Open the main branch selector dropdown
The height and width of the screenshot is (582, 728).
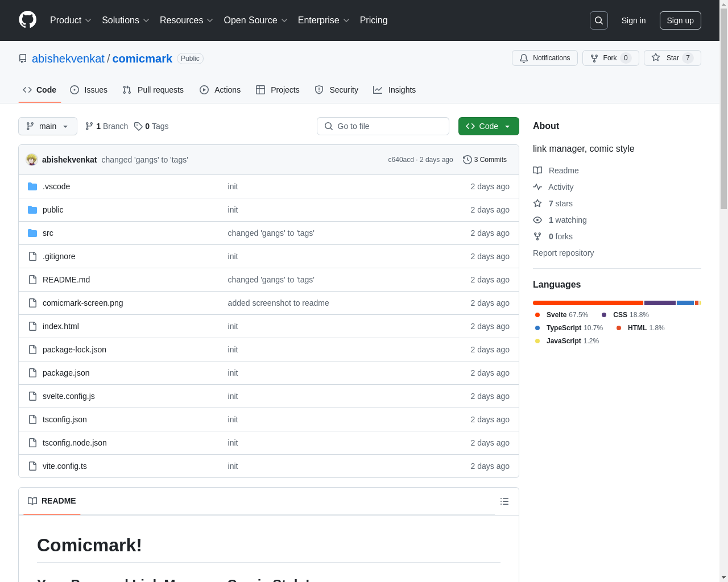pyautogui.click(x=48, y=126)
